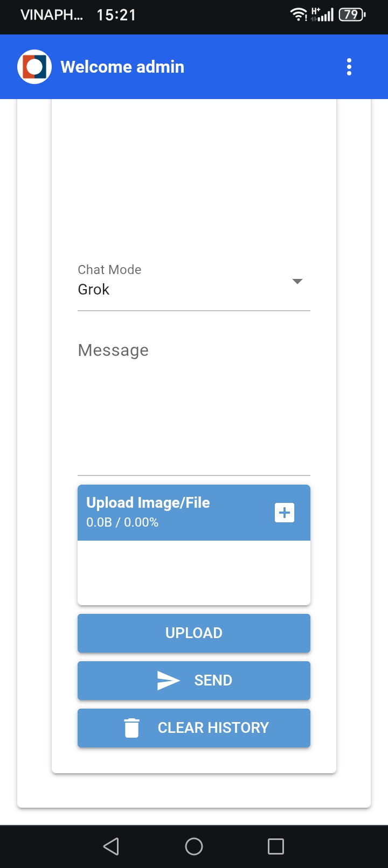Viewport: 388px width, 868px height.
Task: Tap the empty file drop area
Action: 194,573
